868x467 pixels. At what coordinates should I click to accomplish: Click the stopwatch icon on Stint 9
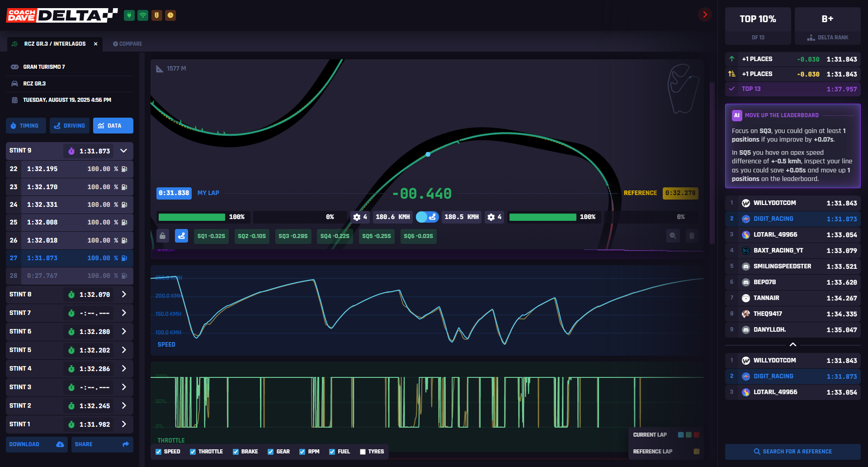click(71, 151)
